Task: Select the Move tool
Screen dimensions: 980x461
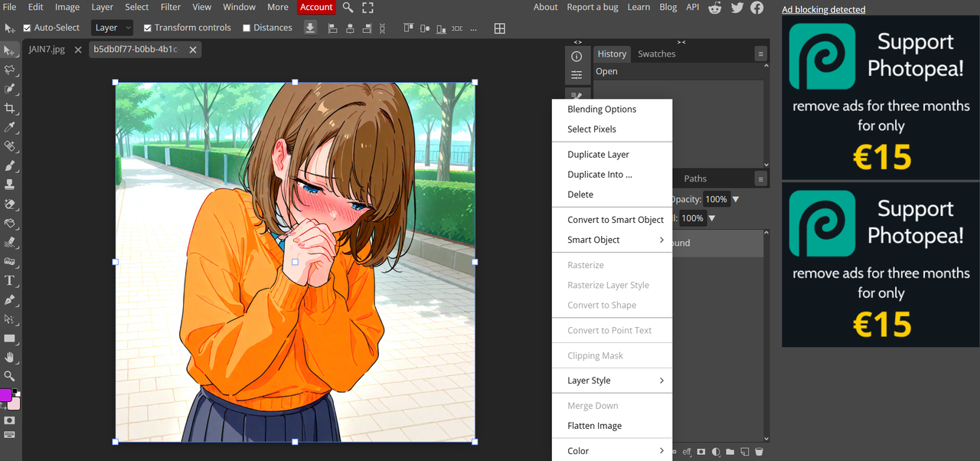Action: pos(10,51)
